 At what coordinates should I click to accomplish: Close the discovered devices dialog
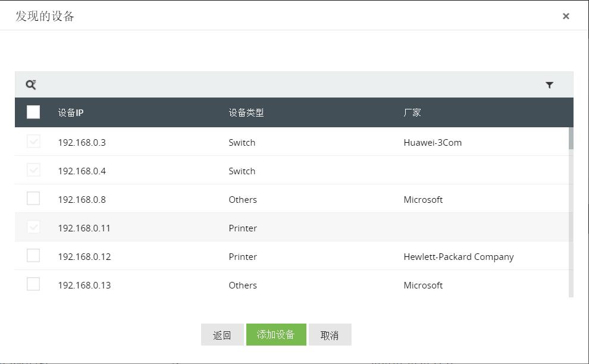tap(566, 16)
